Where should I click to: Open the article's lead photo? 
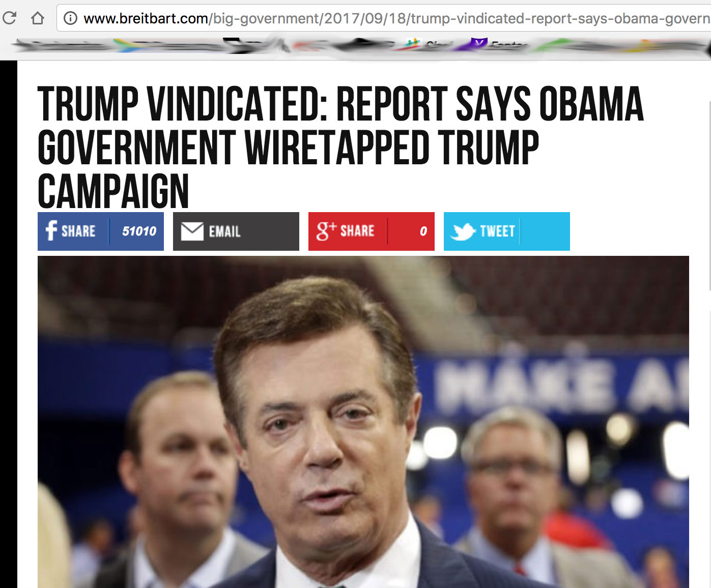(x=363, y=422)
